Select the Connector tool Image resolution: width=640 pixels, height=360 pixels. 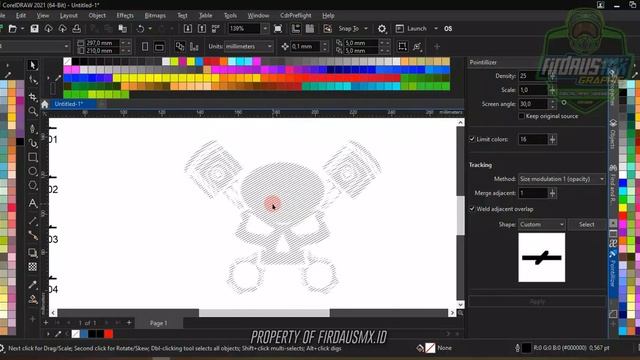coord(33,236)
